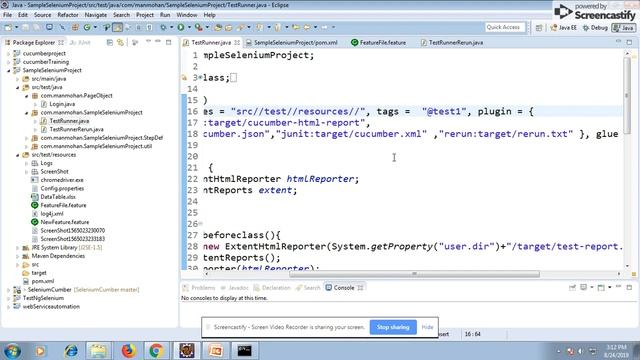Collapse the src/test/resources folder

point(18,155)
